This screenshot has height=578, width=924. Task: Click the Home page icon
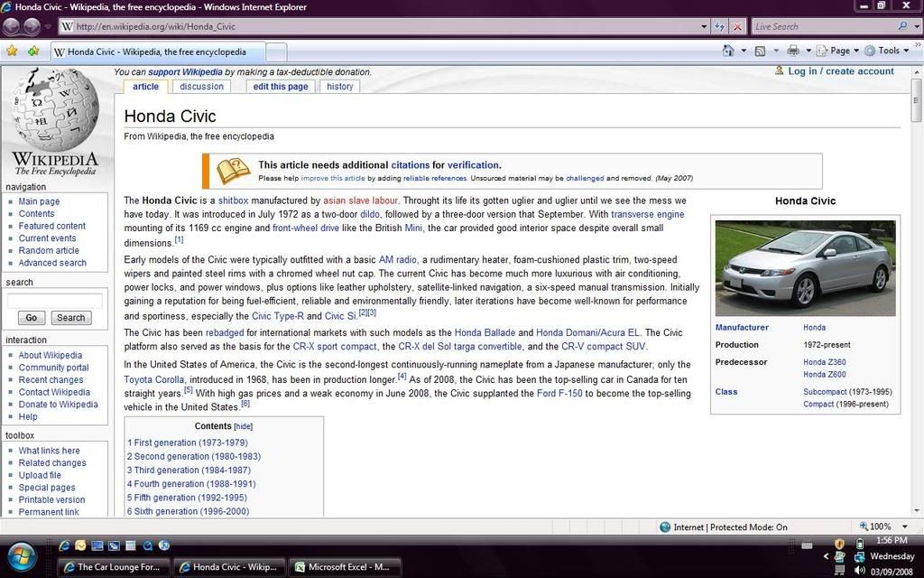pos(728,51)
